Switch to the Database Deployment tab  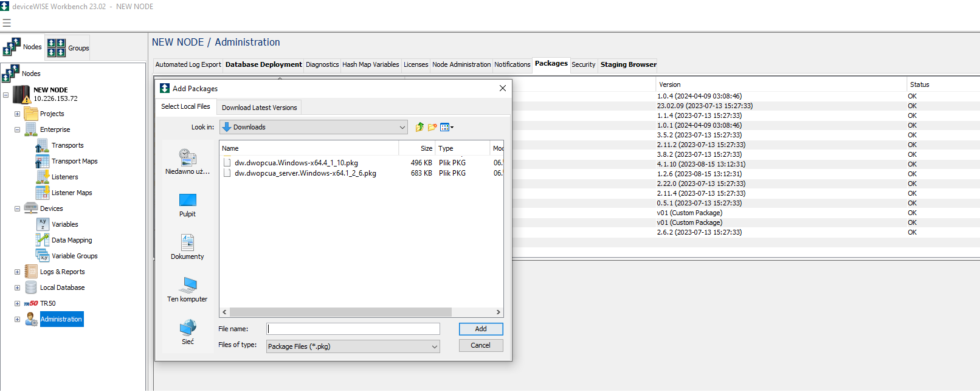point(263,64)
